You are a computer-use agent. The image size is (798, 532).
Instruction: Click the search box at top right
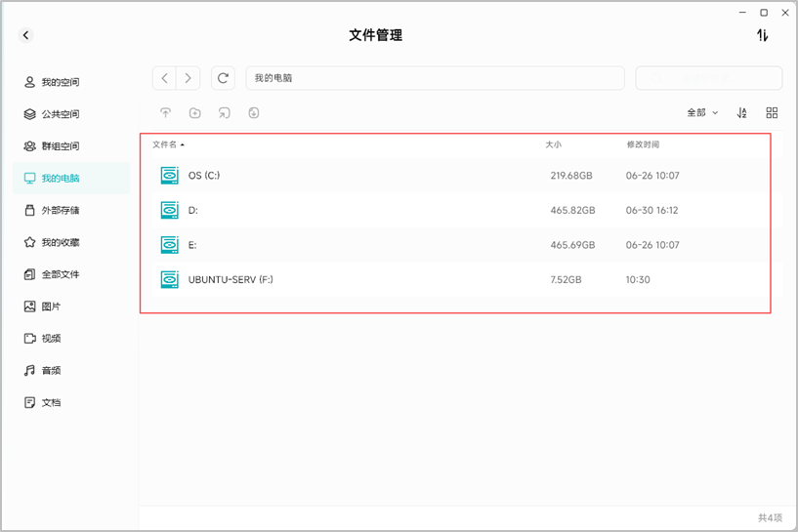coord(709,78)
